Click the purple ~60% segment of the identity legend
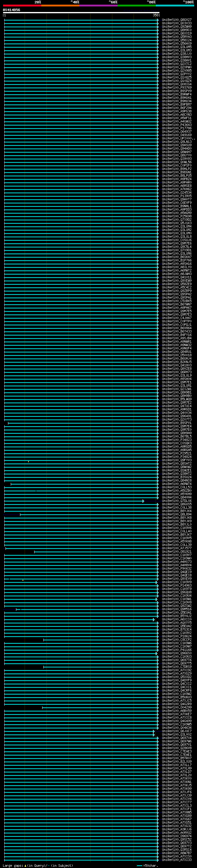197x868 pixels. [x=98, y=6]
